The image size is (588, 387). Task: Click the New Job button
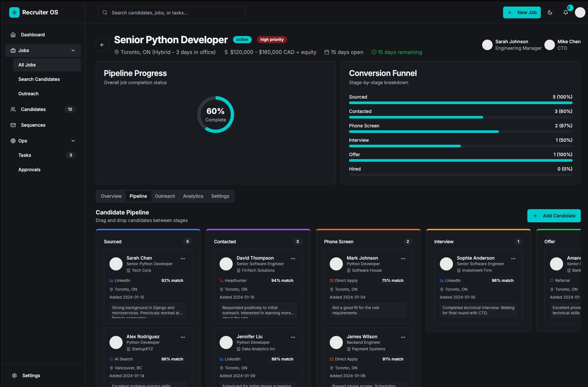pos(522,12)
